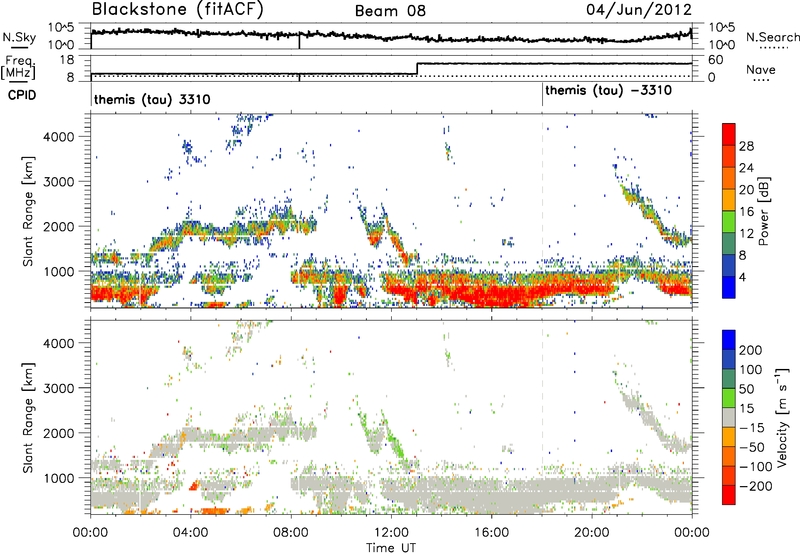Select the red bottom segment of Velocity colorbar
Viewport: 800px width, 554px height.
[729, 495]
